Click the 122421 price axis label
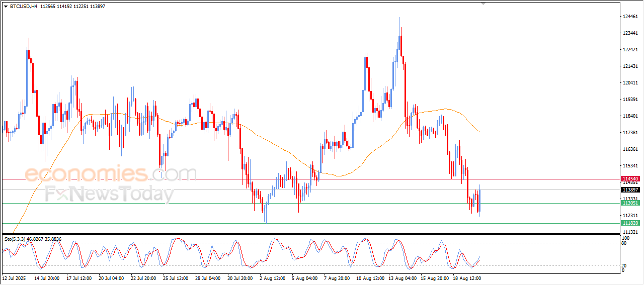644x285 pixels. point(630,50)
